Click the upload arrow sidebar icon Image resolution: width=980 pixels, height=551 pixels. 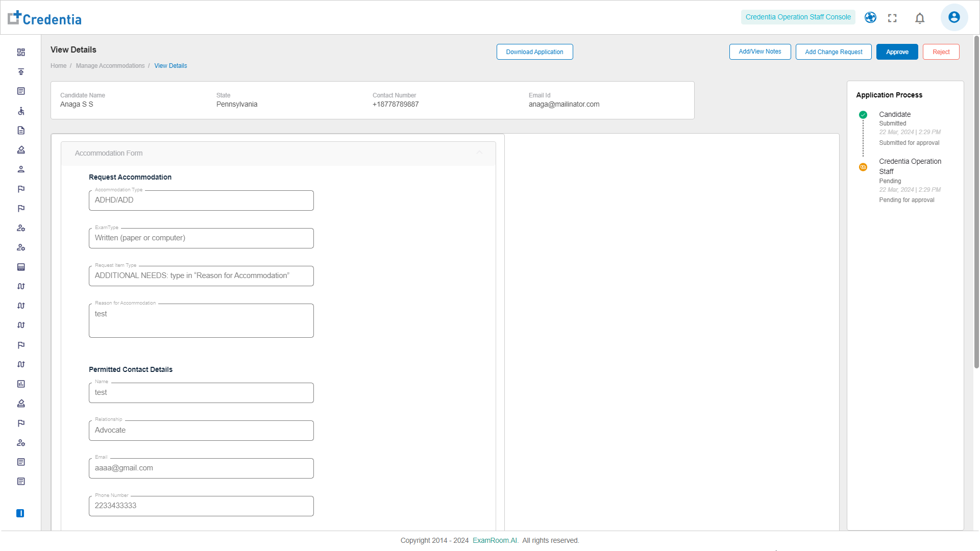(x=21, y=72)
